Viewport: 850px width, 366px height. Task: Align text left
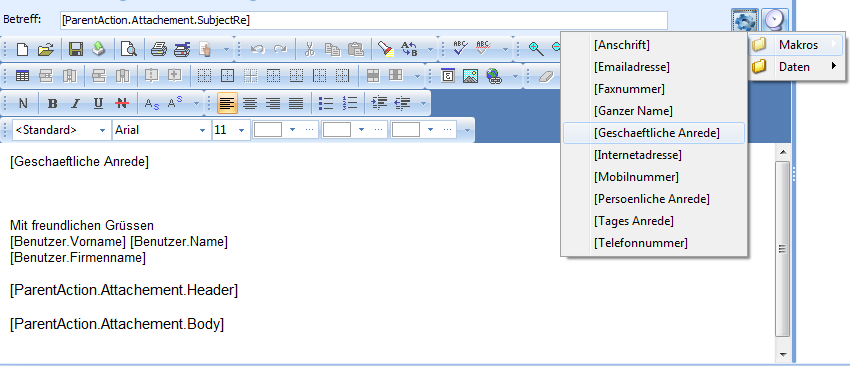228,103
